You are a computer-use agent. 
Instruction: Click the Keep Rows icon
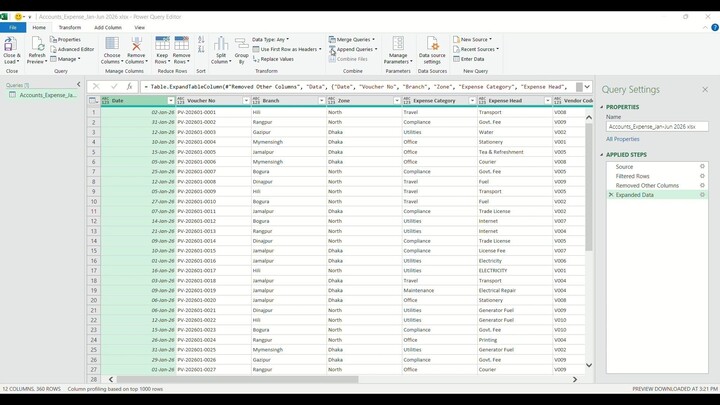(x=162, y=44)
